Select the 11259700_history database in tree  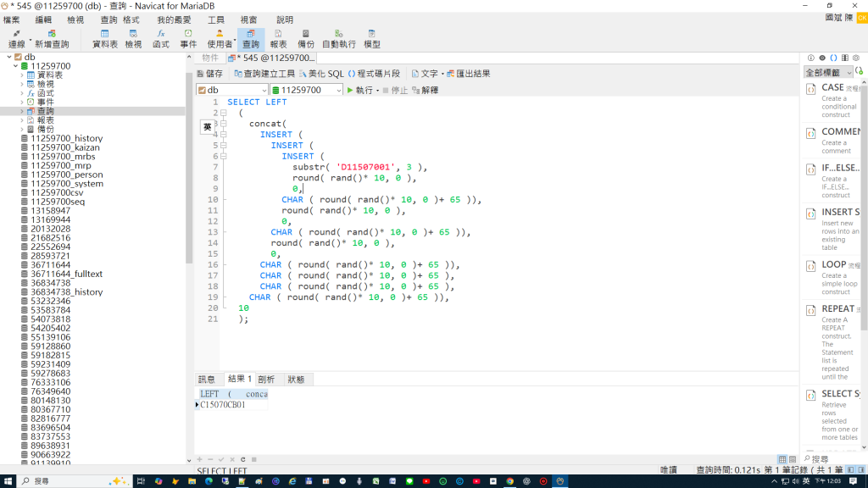pos(66,138)
